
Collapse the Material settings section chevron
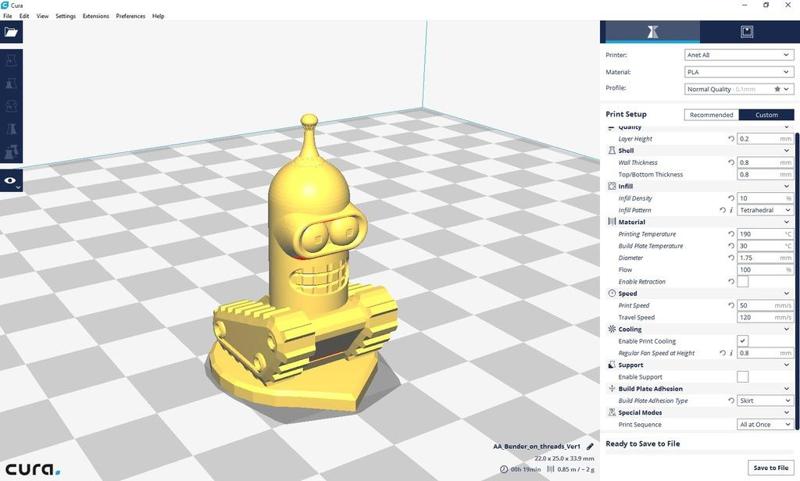pyautogui.click(x=786, y=222)
